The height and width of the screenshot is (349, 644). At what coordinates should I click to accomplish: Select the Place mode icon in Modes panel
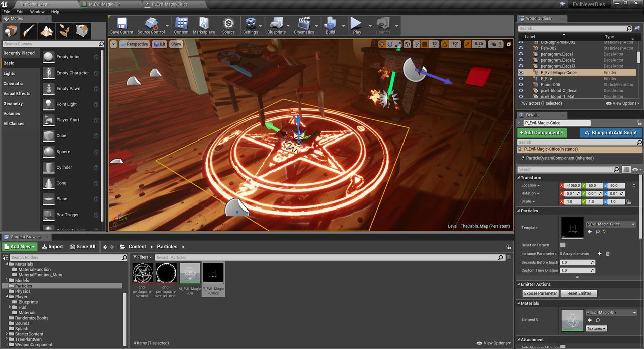(x=12, y=31)
